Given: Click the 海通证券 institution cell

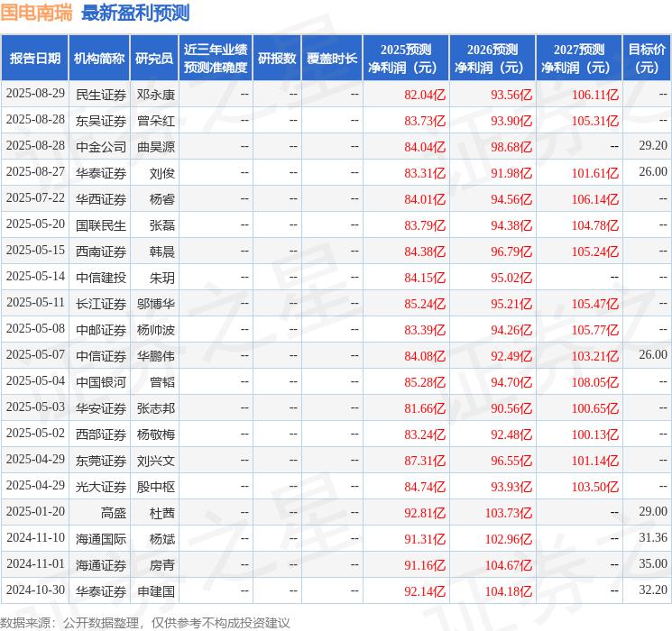Looking at the screenshot, I should pyautogui.click(x=101, y=565).
